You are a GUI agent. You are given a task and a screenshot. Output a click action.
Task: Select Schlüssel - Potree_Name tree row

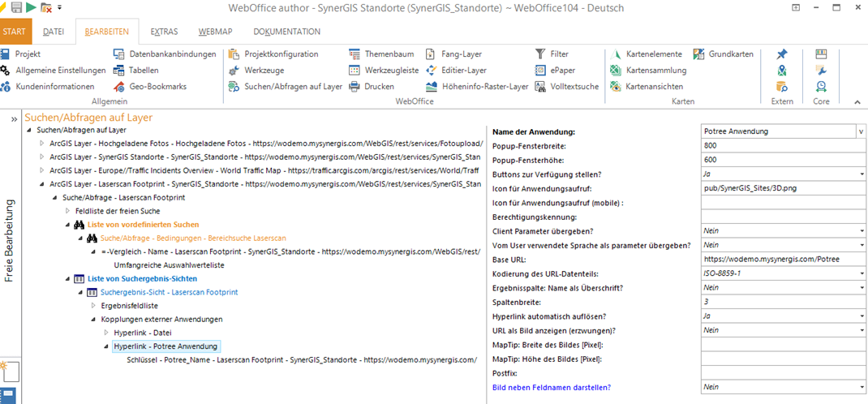302,359
